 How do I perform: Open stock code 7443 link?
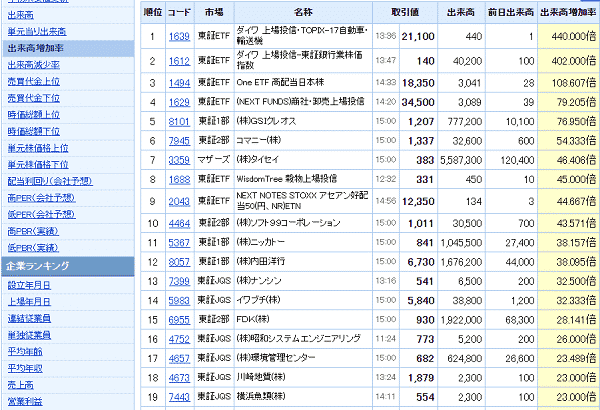point(179,397)
